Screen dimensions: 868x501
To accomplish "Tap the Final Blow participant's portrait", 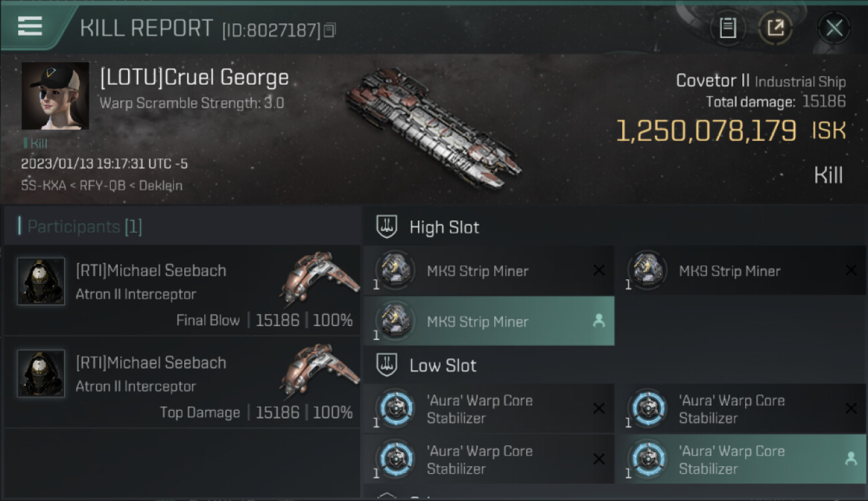I will point(41,282).
